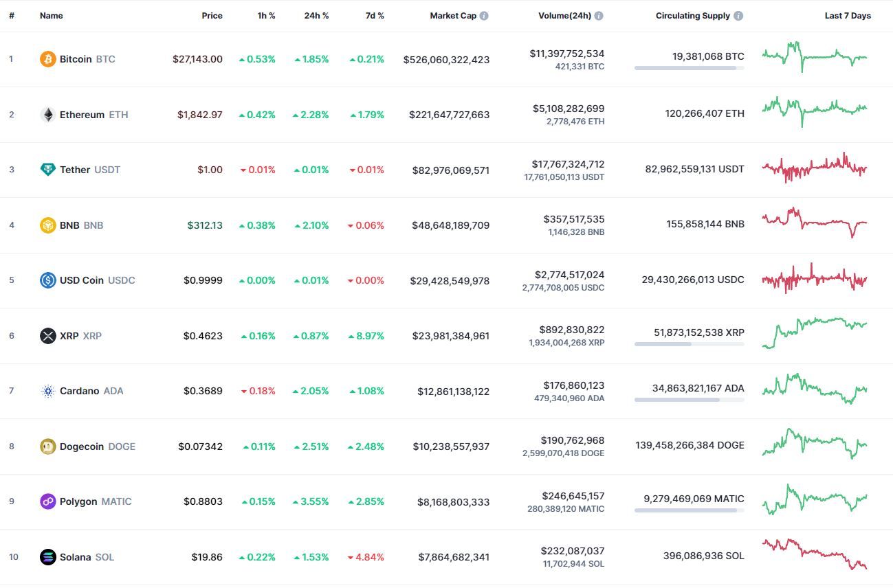Image resolution: width=893 pixels, height=588 pixels.
Task: Sort table by Price column header
Action: coord(212,16)
